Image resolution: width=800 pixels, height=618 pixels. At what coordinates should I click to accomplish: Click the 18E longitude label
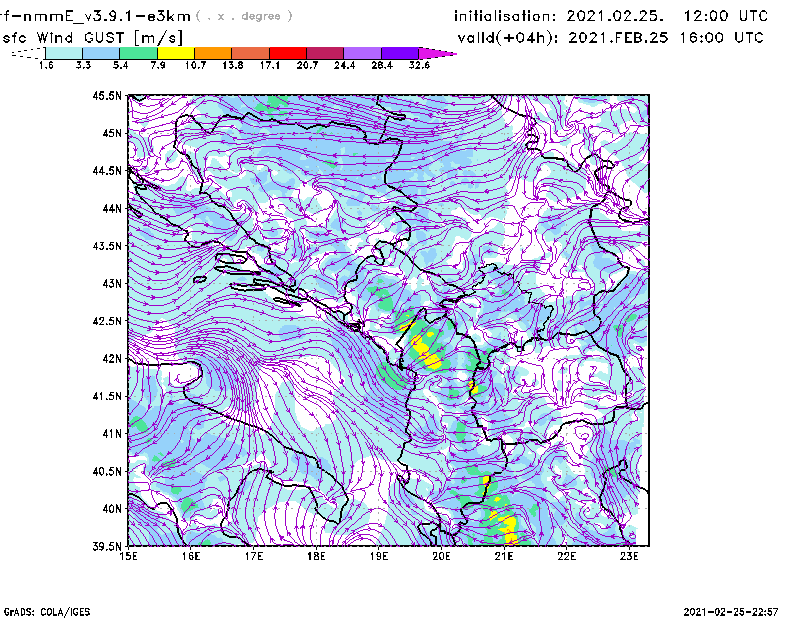[316, 556]
